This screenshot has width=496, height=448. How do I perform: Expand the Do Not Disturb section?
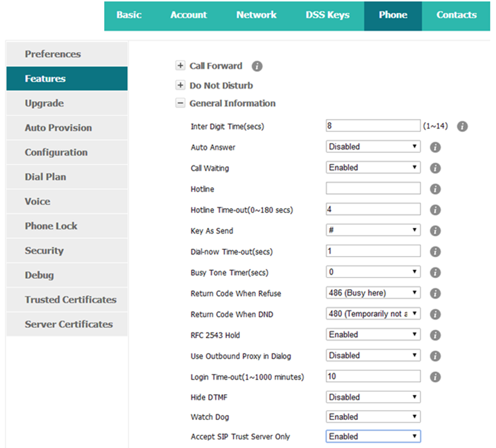180,85
